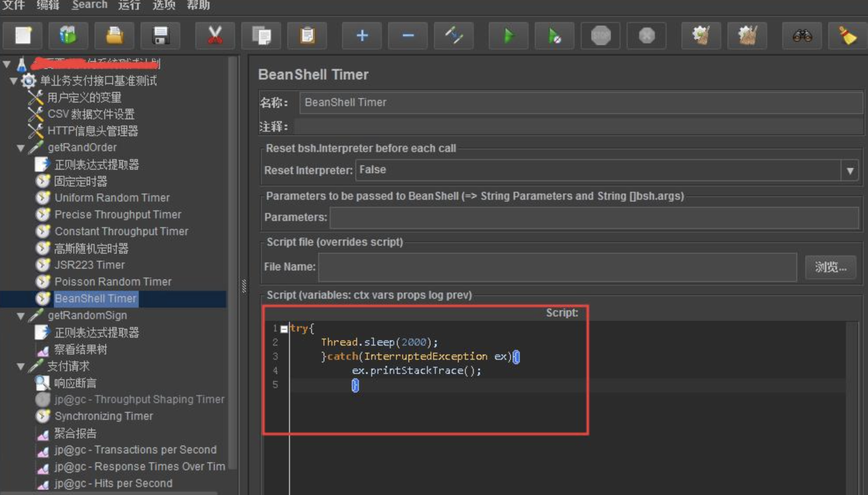Select JSR223 Timer tree item

[90, 265]
